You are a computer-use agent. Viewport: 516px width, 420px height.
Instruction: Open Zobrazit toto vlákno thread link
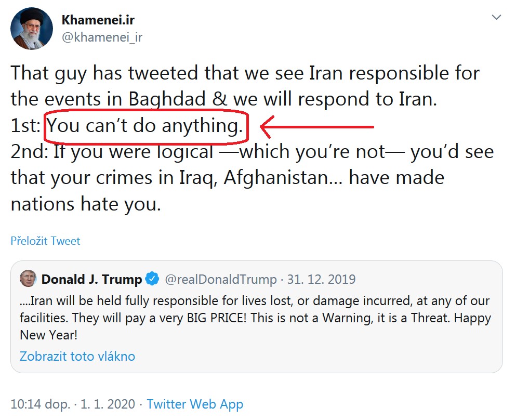pyautogui.click(x=77, y=357)
